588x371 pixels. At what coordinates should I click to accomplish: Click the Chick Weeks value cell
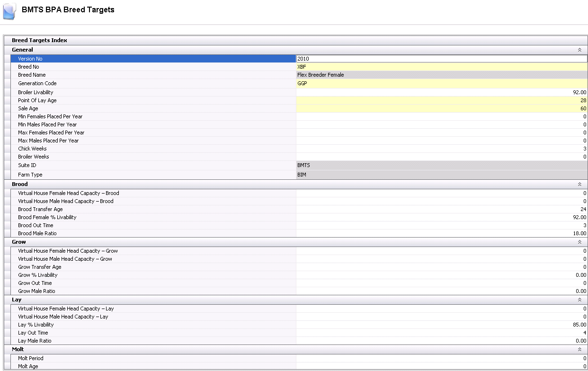[x=441, y=149]
